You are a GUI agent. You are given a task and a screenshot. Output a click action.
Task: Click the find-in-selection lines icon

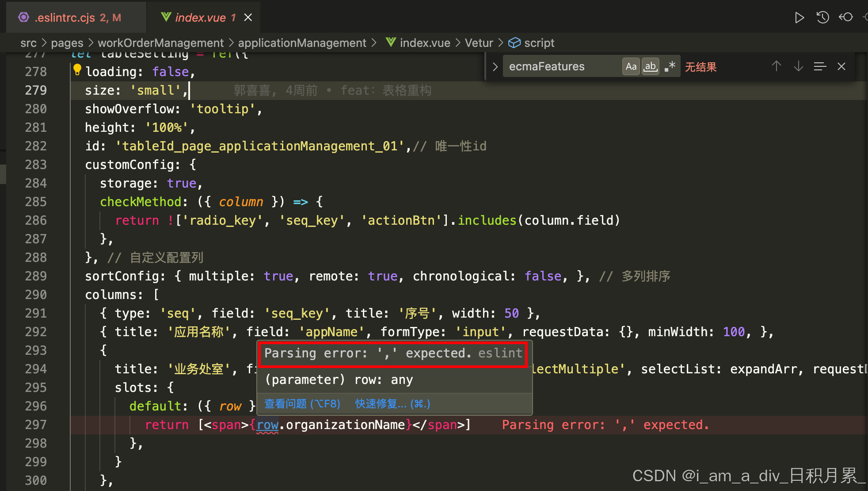[x=820, y=66]
